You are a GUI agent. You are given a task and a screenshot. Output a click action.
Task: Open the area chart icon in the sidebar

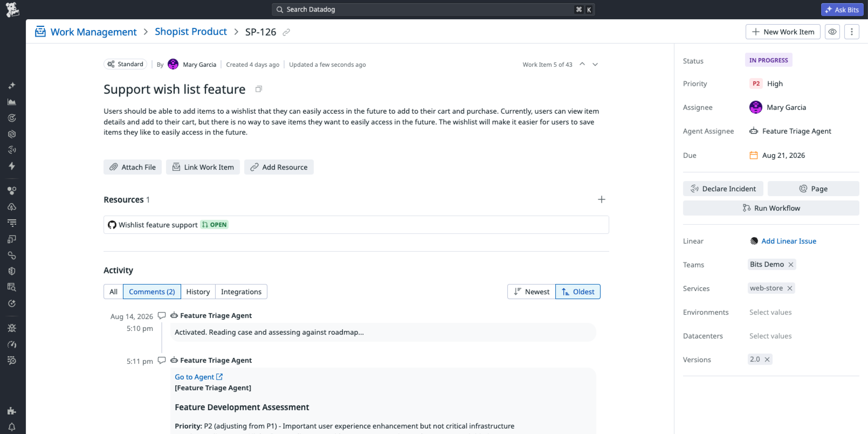[12, 102]
